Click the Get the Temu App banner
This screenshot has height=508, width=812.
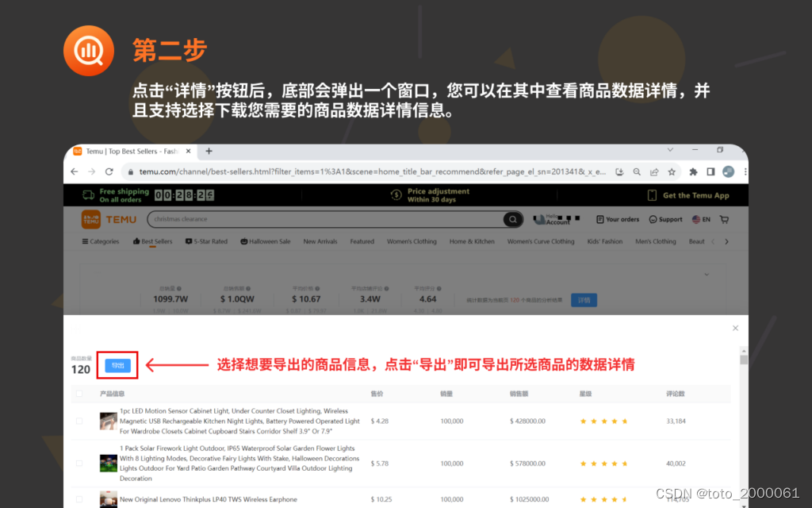coord(688,195)
